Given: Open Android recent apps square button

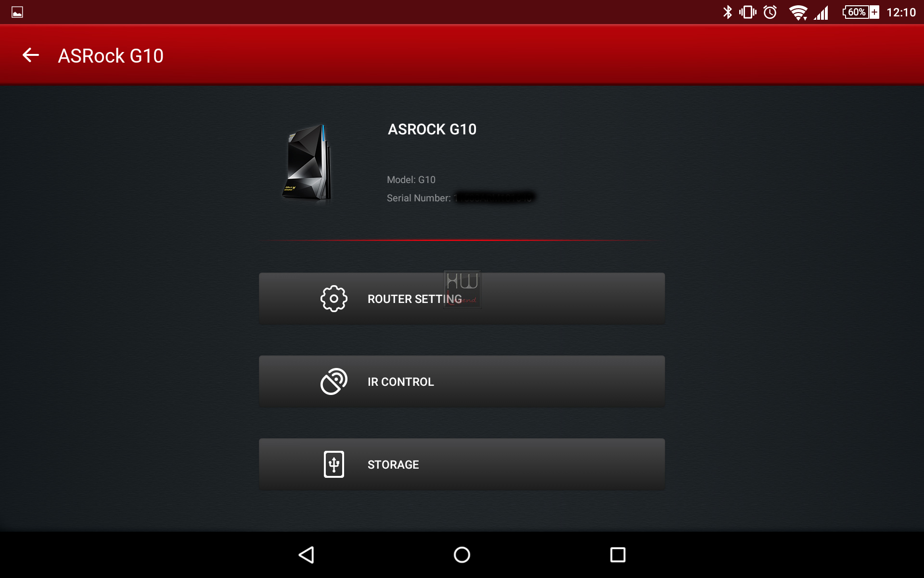Looking at the screenshot, I should click(x=617, y=555).
